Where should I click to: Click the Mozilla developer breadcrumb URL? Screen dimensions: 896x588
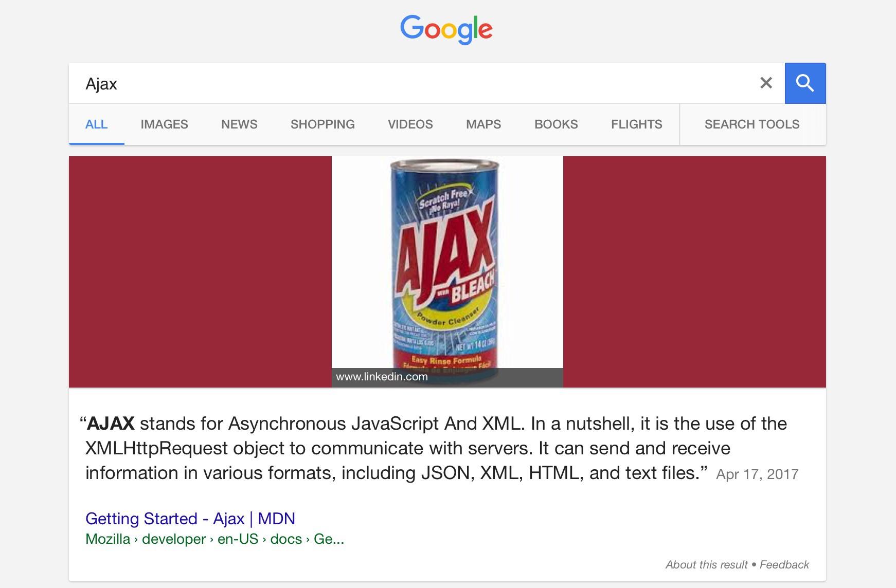click(x=214, y=539)
